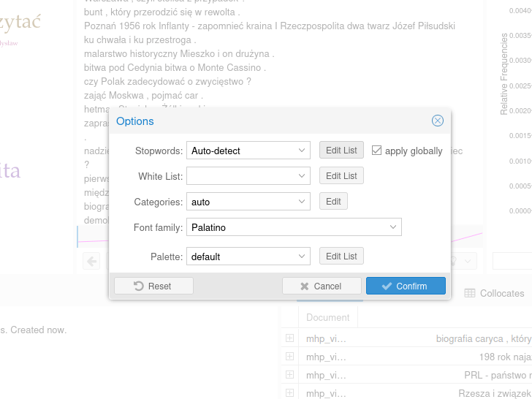This screenshot has width=532, height=399.
Task: Expand the second mhp_vi document row
Action: tap(289, 357)
